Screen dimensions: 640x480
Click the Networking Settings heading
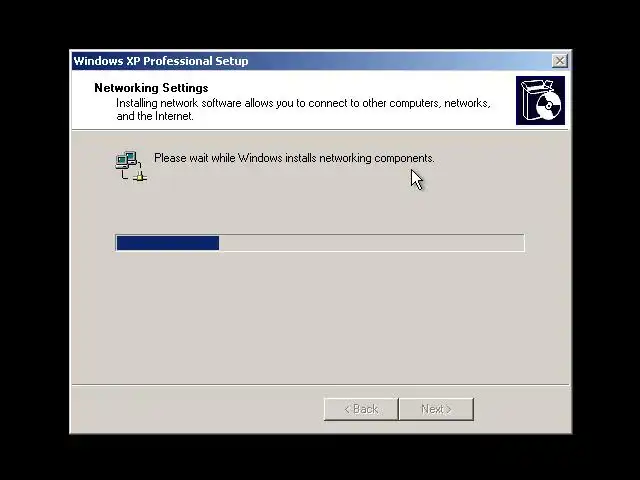click(x=151, y=88)
